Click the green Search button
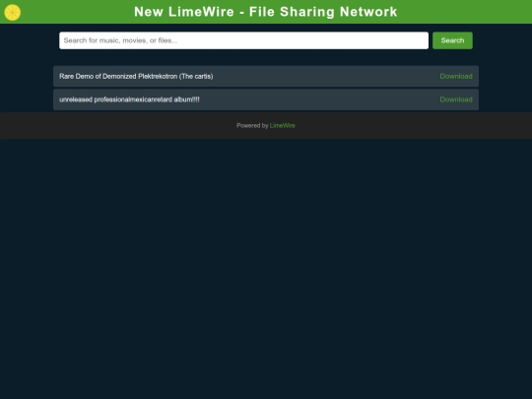Image resolution: width=532 pixels, height=399 pixels. point(452,40)
